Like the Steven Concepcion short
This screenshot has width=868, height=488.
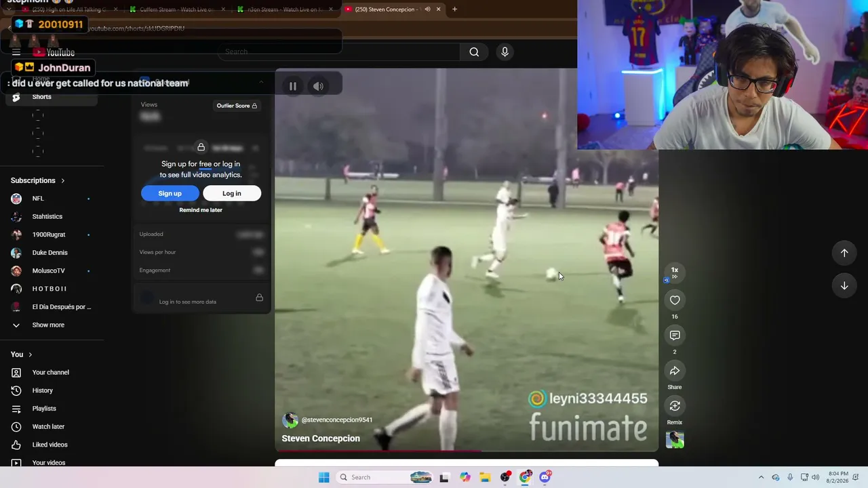[x=675, y=300]
